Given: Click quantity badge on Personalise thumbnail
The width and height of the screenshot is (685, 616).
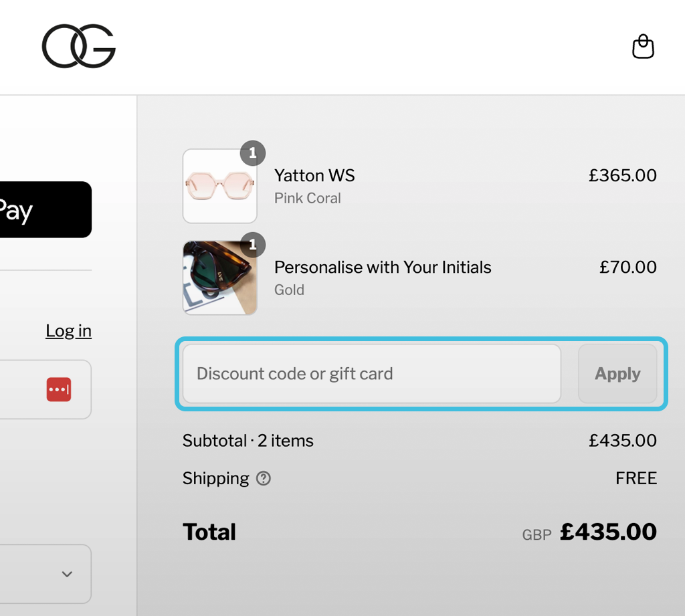Looking at the screenshot, I should pos(252,245).
